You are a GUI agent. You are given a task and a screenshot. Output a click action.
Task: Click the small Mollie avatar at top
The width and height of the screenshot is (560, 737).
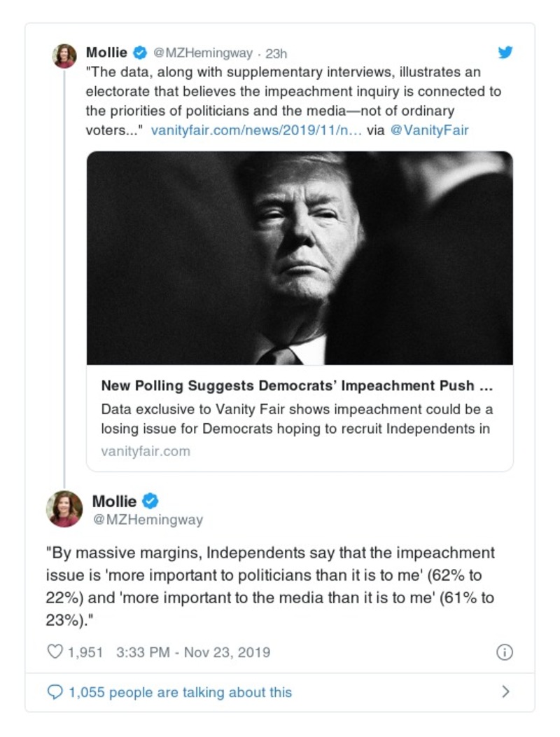click(x=64, y=56)
